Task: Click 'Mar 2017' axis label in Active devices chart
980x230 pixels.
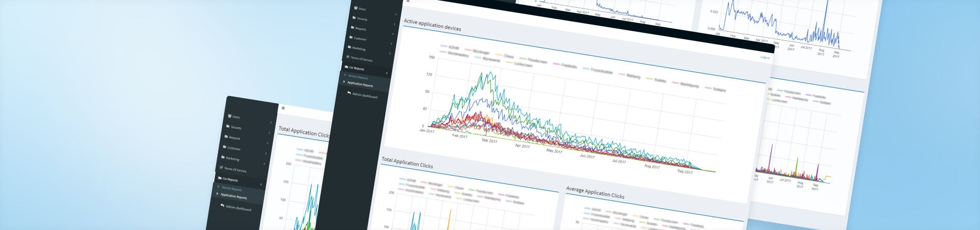Action: pyautogui.click(x=489, y=141)
